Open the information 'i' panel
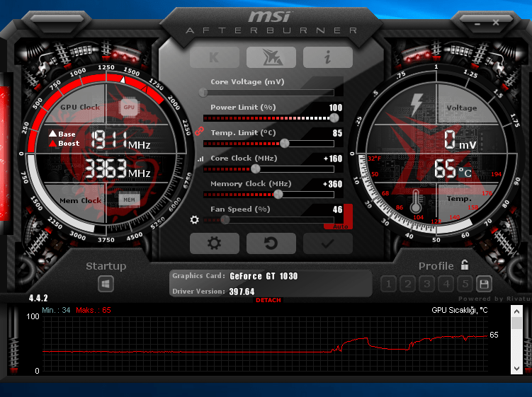 (328, 57)
